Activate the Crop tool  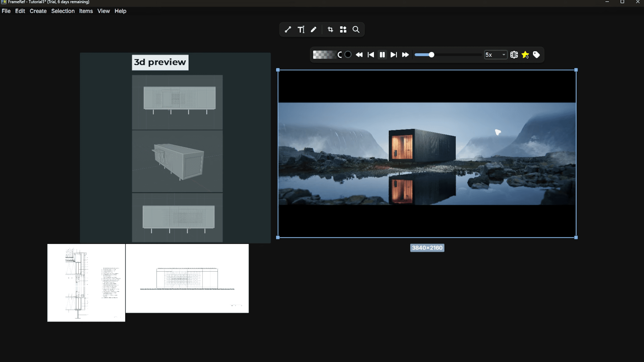330,30
